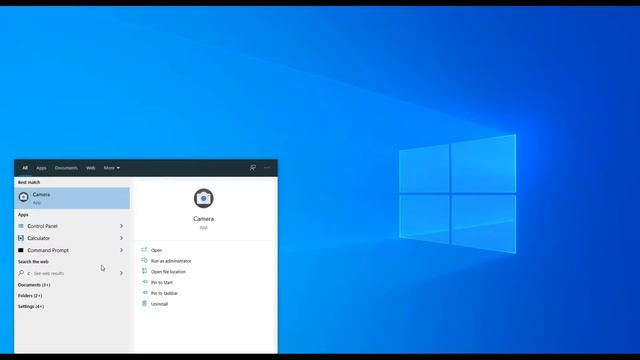Click the magnifier icon beside See web results
640x360 pixels.
(21, 273)
